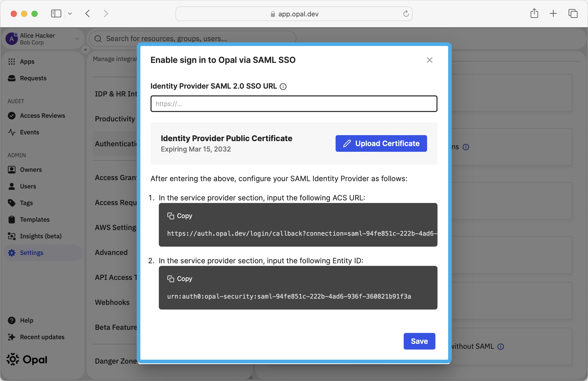Select IDP & HR Integrations settings tab
Viewport: 588px width, 381px height.
[x=115, y=94]
